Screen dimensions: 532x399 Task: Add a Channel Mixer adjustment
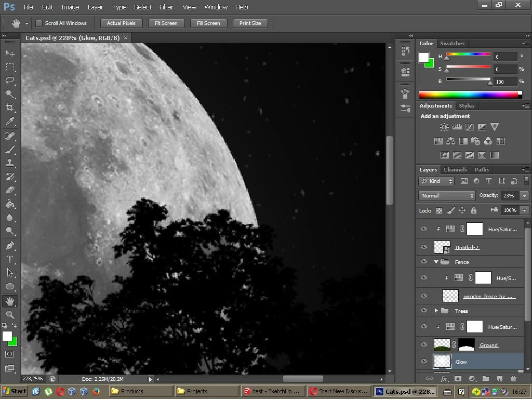[x=488, y=141]
